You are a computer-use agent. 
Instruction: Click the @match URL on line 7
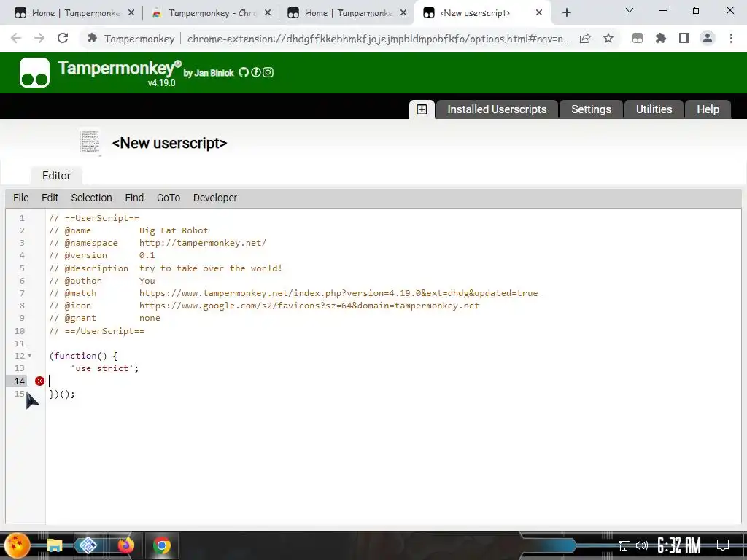pyautogui.click(x=338, y=293)
